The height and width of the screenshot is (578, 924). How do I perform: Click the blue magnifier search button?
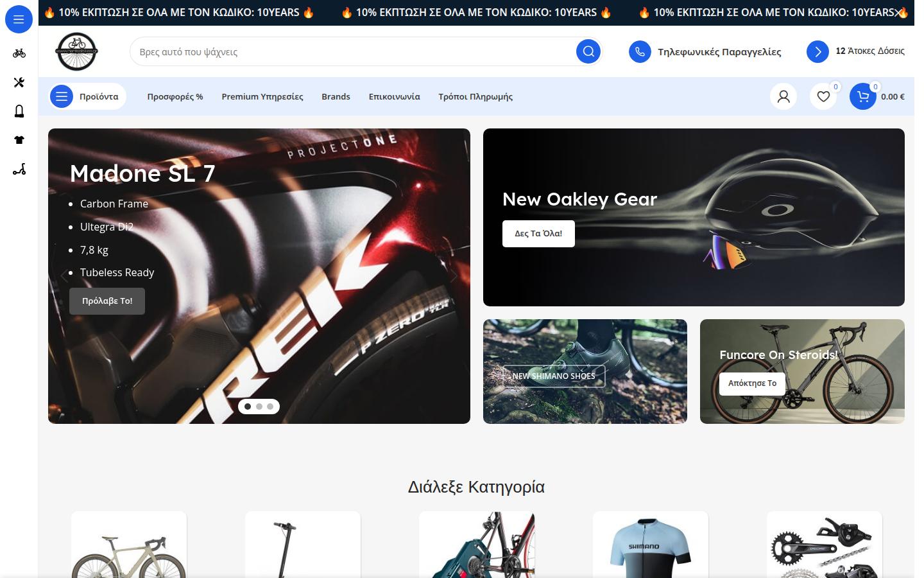(588, 51)
